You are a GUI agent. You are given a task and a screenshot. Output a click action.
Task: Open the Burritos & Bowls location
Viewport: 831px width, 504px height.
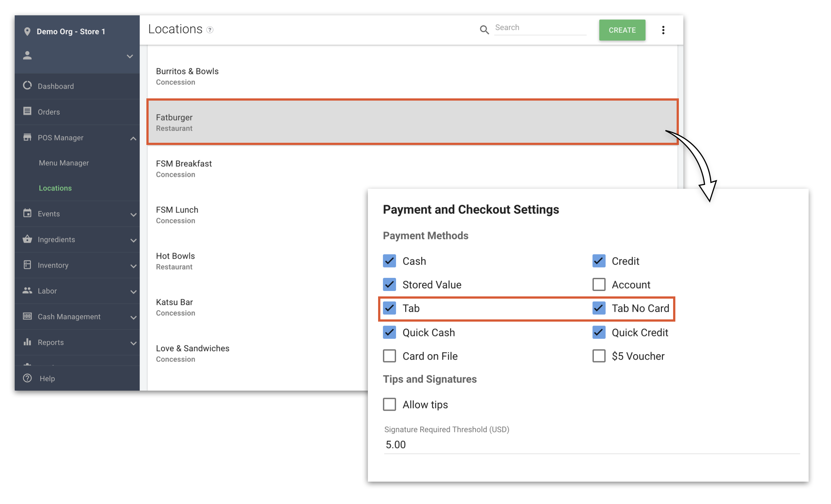coord(413,76)
